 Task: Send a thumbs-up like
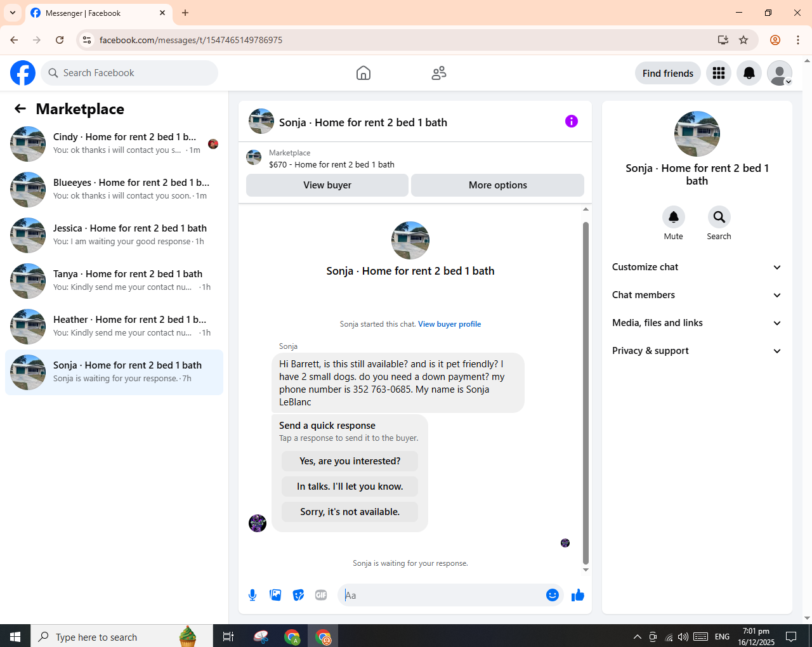578,595
